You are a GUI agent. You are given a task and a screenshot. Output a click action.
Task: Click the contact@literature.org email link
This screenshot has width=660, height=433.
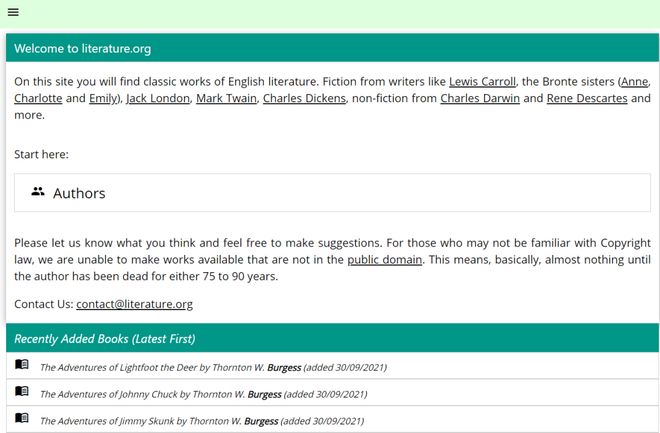pos(134,304)
